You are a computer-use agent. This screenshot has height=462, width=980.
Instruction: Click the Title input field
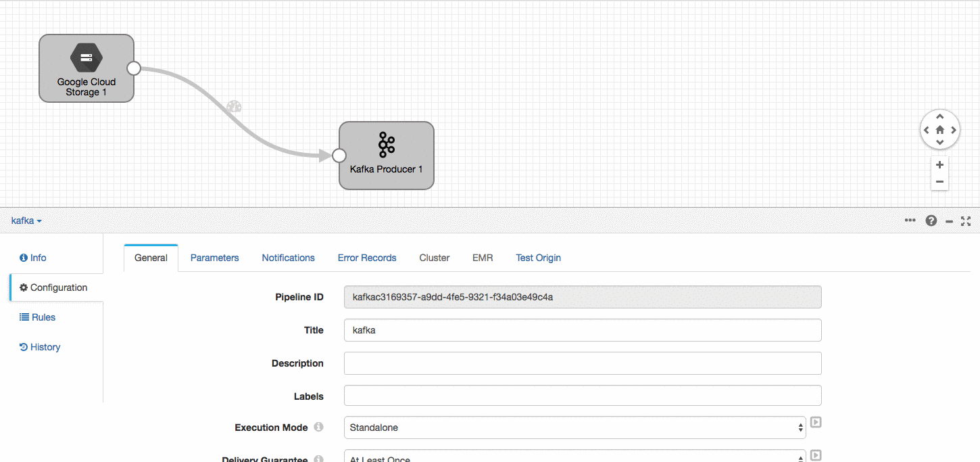[x=583, y=330]
